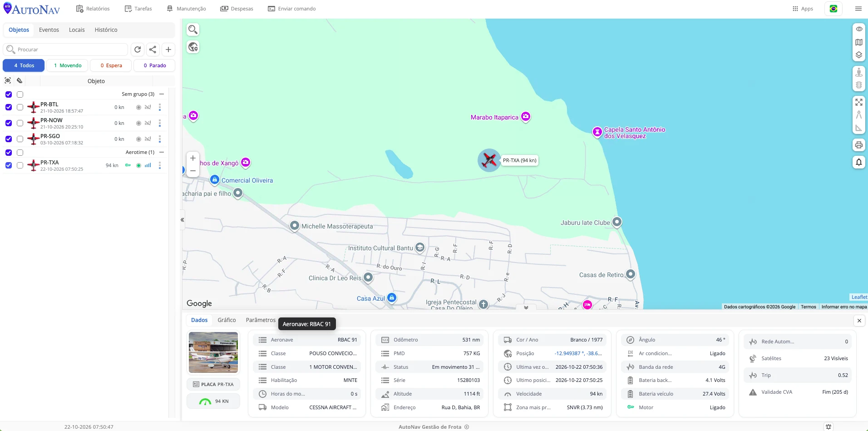Open the bell notifications on the map
Screen dimensions: 868x431
[x=859, y=162]
